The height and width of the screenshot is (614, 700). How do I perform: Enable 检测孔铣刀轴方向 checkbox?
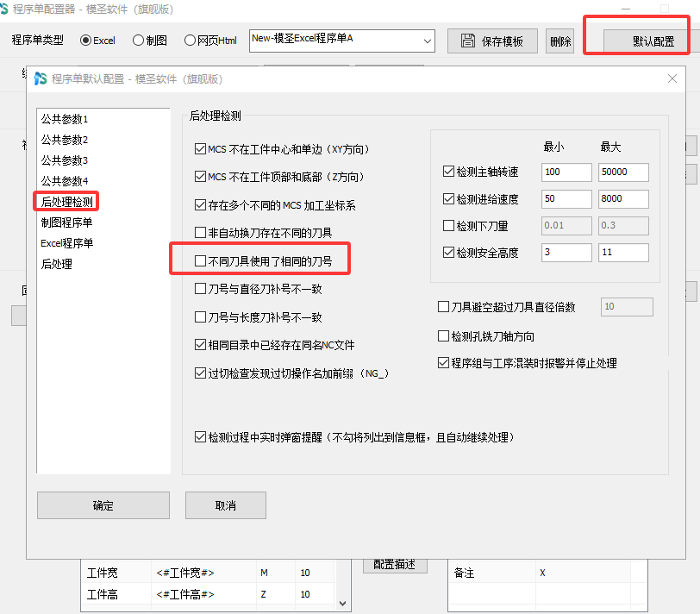[443, 335]
